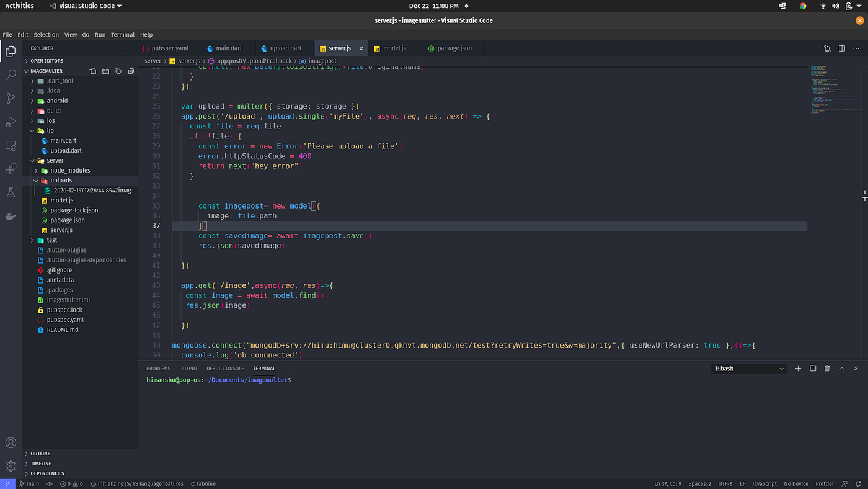The height and width of the screenshot is (489, 868).
Task: Switch to the model.js tab
Action: [394, 48]
